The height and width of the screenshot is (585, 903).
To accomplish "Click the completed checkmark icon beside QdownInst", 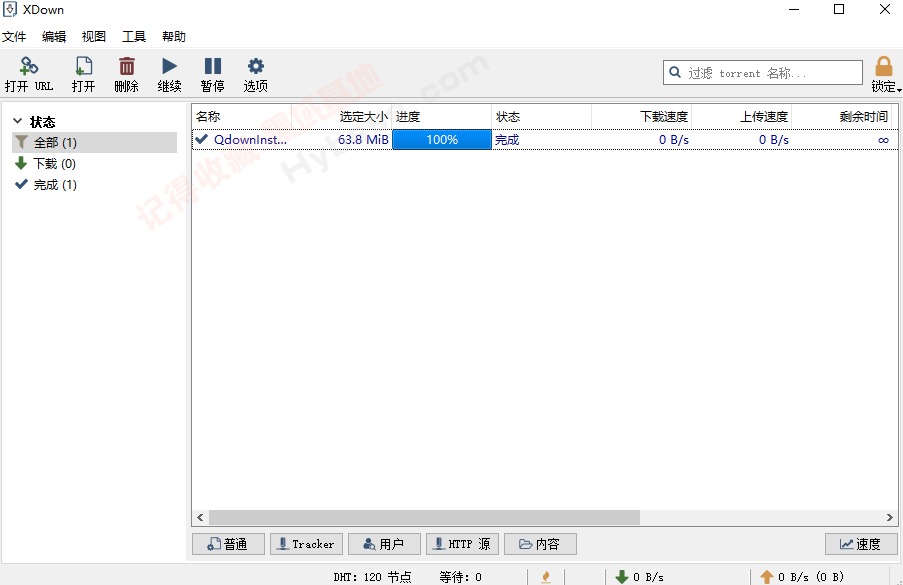I will click(x=202, y=139).
